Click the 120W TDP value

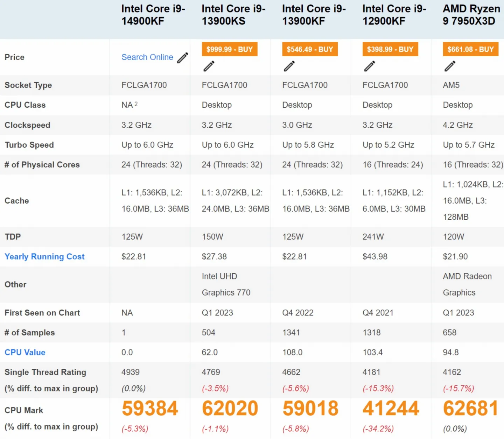[x=454, y=237]
